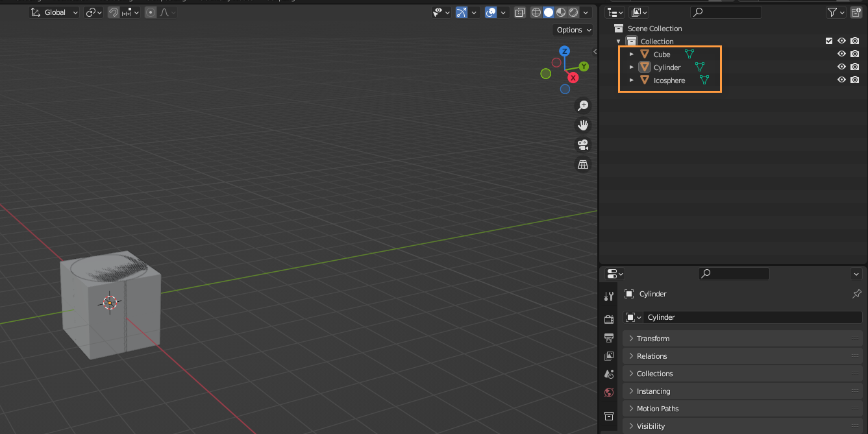Click the new collection icon in outliner header
Viewport: 868px width, 434px height.
[856, 12]
